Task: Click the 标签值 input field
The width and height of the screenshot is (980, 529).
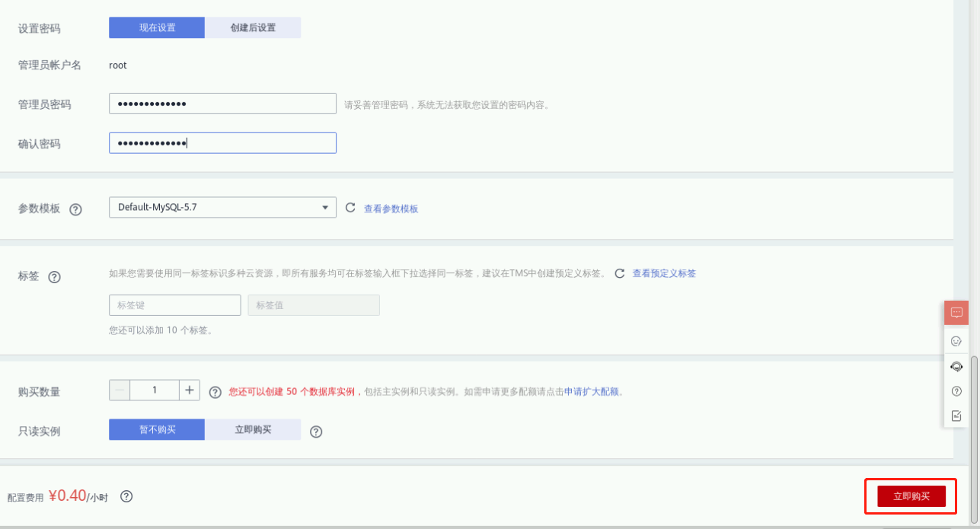Action: click(314, 305)
